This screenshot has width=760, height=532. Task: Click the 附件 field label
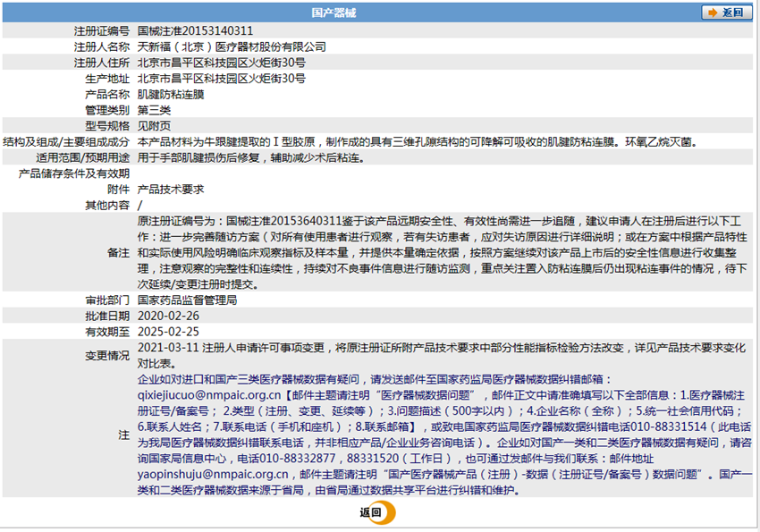pyautogui.click(x=118, y=190)
